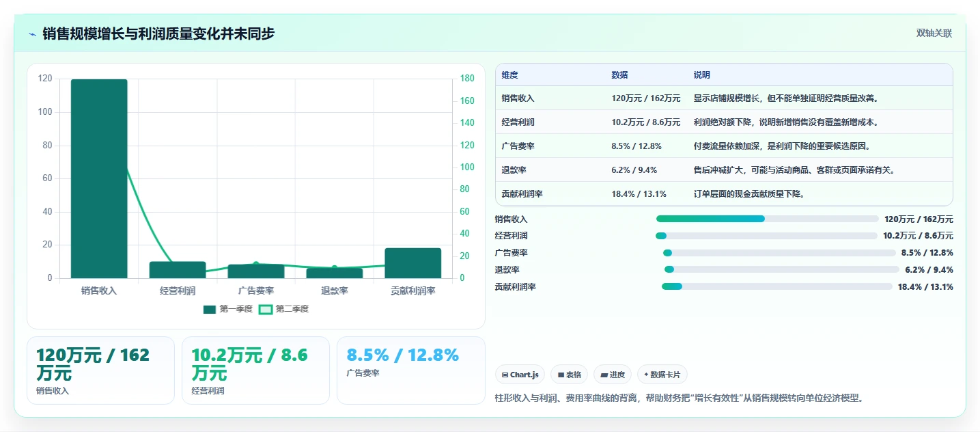980x432 pixels.
Task: Toggle 第一季度 legend swatch
Action: coord(210,309)
